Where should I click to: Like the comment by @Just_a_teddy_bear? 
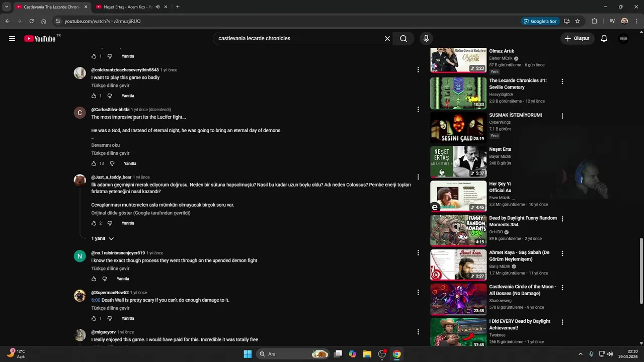point(94,223)
